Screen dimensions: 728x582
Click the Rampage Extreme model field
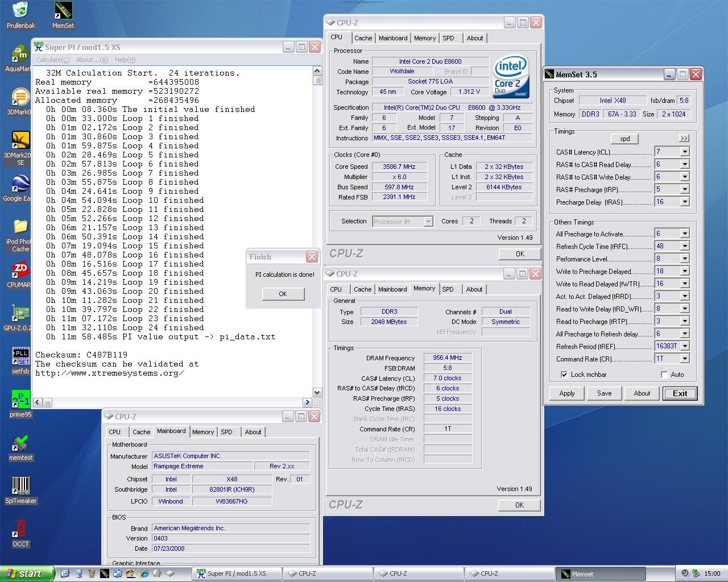click(x=203, y=466)
